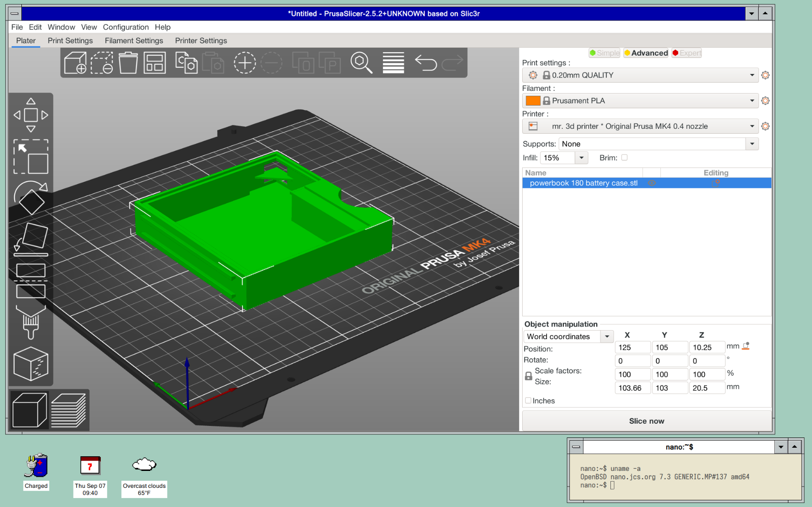Click the Position Z field

click(707, 348)
